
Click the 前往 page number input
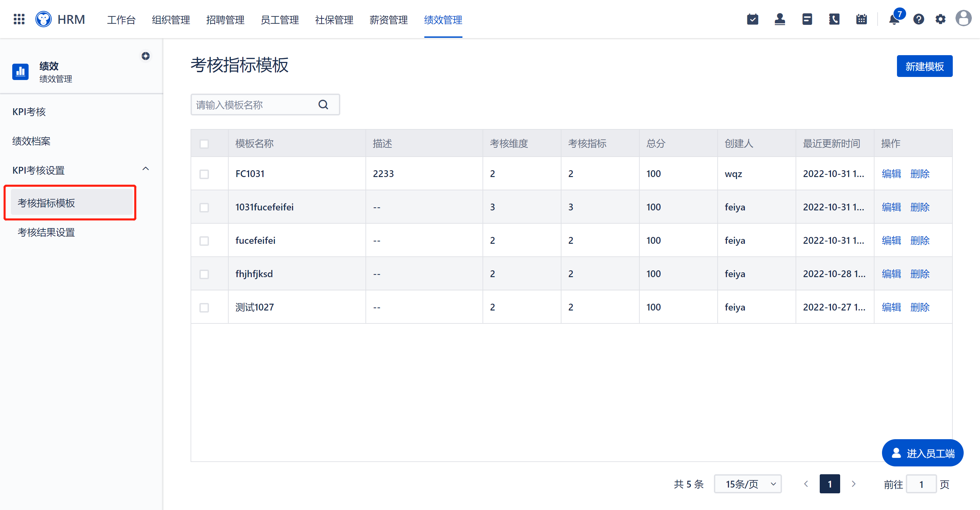click(921, 484)
